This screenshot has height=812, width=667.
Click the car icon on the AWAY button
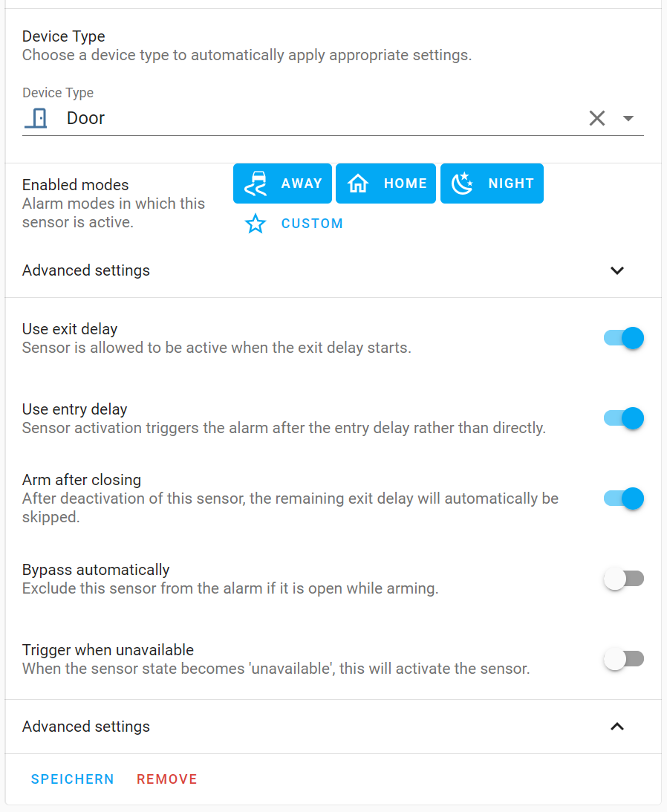(254, 183)
